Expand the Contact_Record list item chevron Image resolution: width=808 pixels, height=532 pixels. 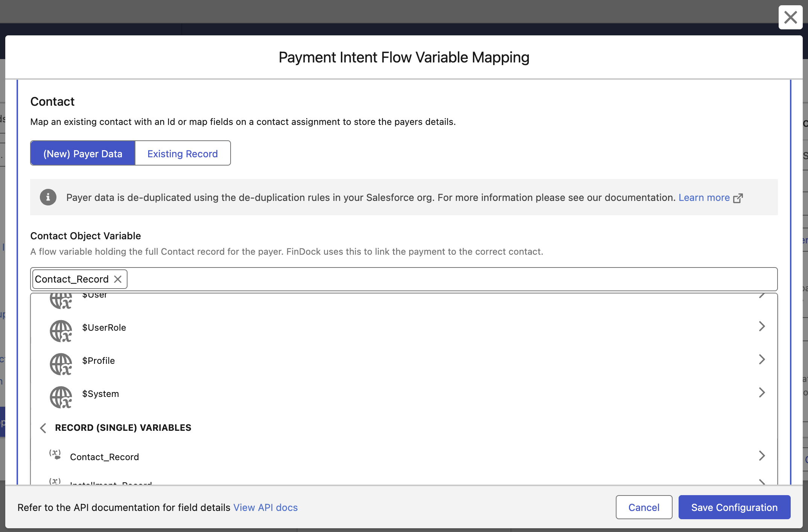[x=762, y=456]
